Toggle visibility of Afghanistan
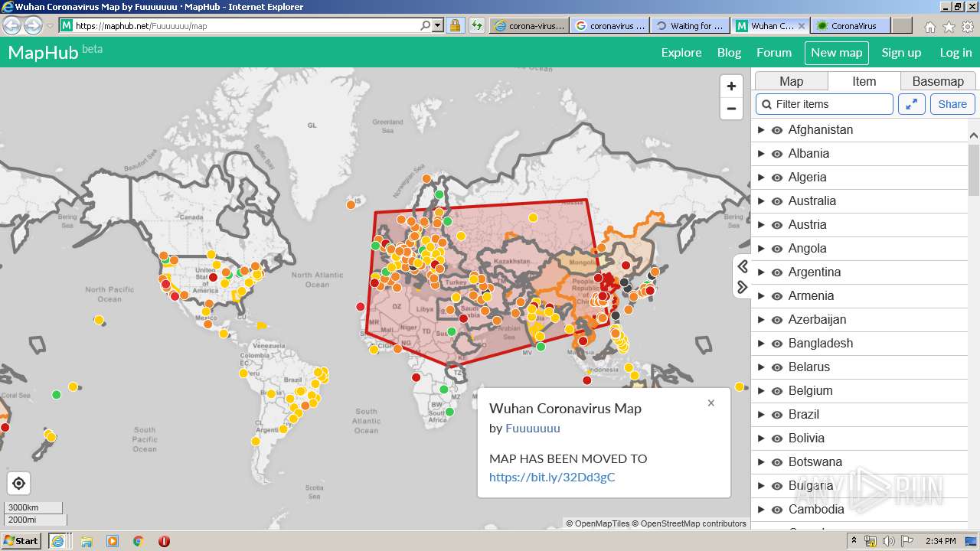 point(777,130)
